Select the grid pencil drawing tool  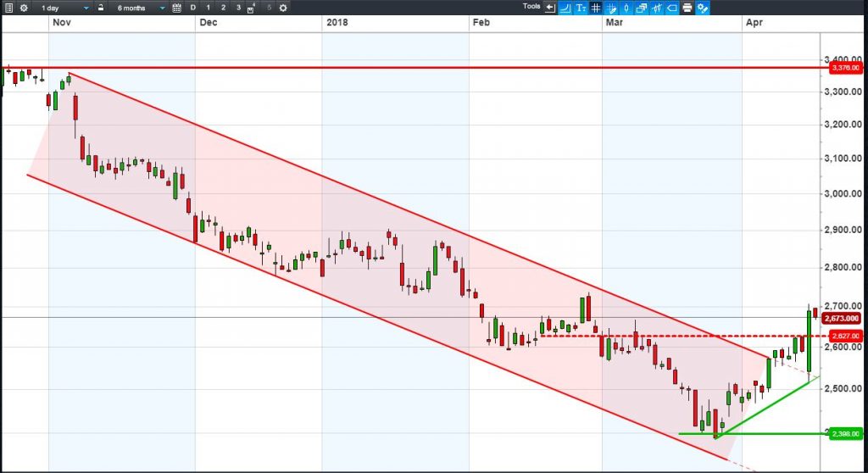click(611, 8)
